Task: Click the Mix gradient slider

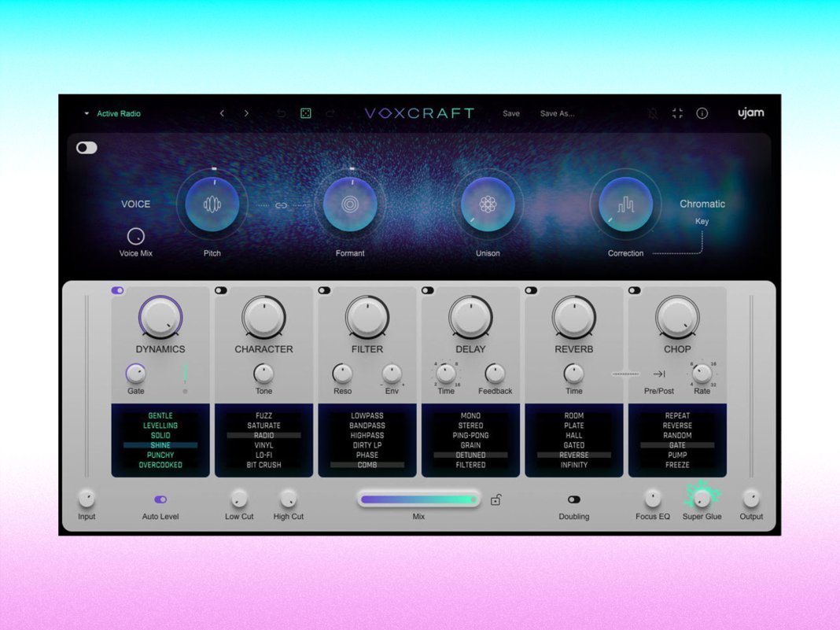Action: (418, 499)
